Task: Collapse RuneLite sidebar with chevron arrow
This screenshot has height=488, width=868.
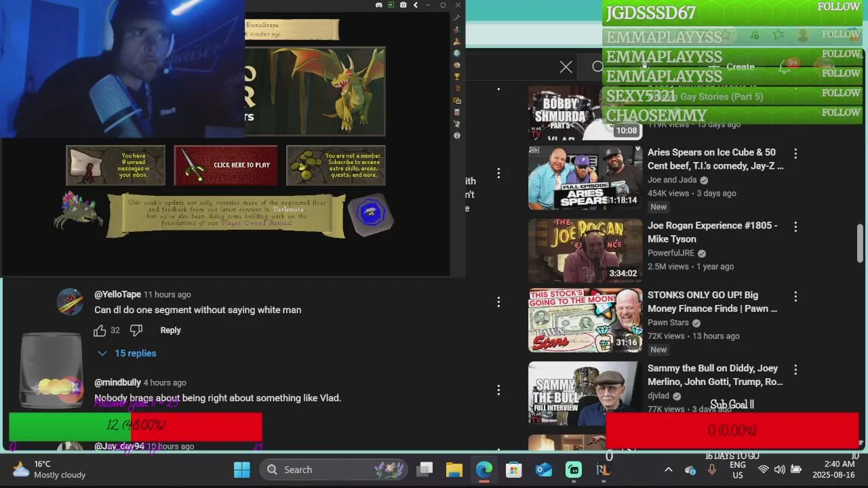Action: point(416,5)
